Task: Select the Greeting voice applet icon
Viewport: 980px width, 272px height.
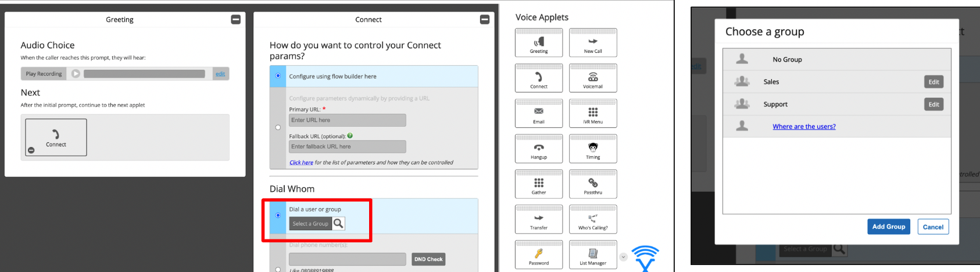Action: [538, 43]
